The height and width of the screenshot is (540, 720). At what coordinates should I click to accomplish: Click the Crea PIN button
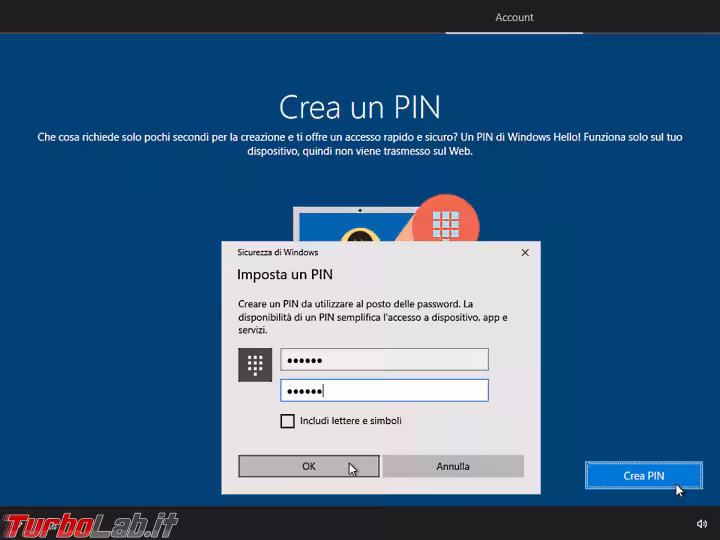coord(644,476)
